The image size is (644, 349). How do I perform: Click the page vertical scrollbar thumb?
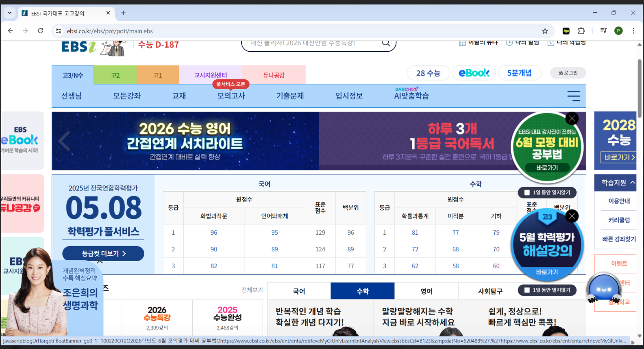640,89
